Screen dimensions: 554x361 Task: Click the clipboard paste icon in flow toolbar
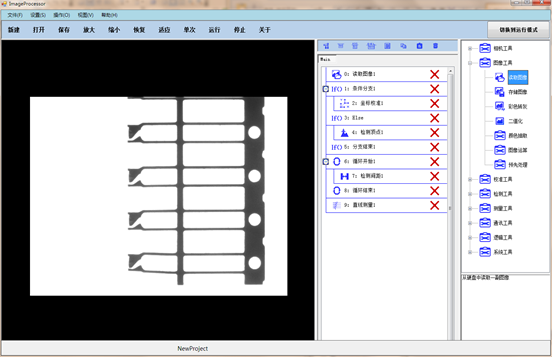[x=419, y=46]
